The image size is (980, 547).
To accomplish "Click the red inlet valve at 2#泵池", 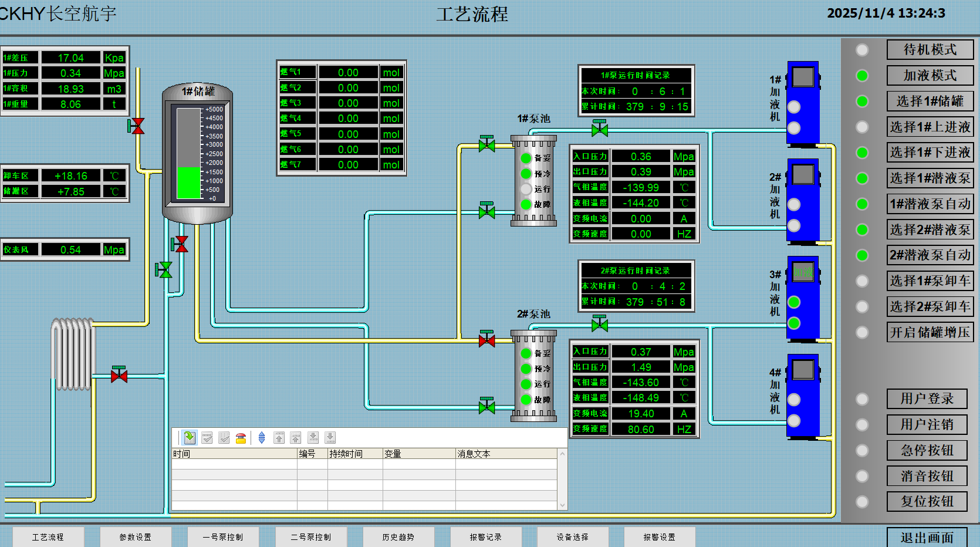I will [x=486, y=340].
